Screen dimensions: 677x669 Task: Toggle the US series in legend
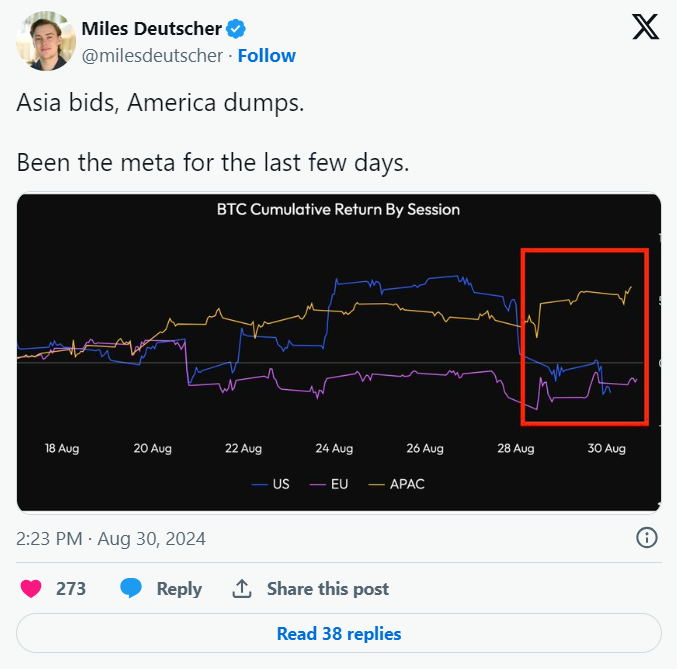(x=271, y=484)
